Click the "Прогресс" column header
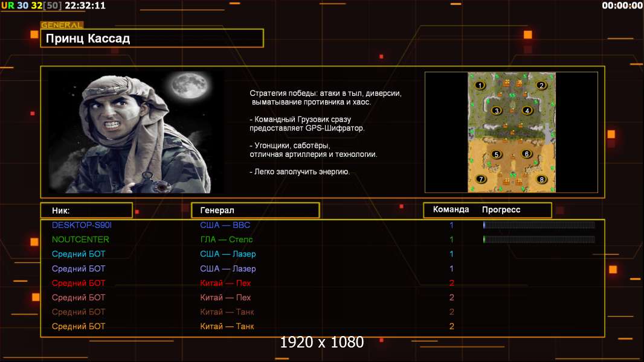Image resolution: width=644 pixels, height=362 pixels. pos(501,209)
